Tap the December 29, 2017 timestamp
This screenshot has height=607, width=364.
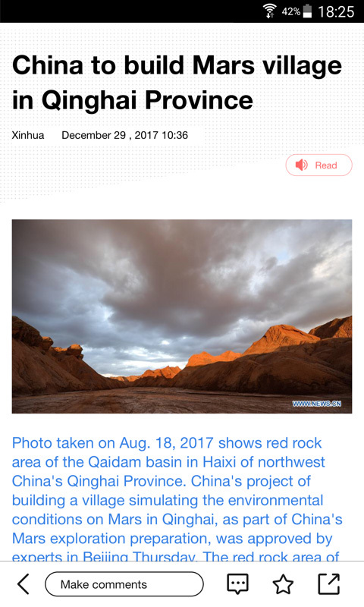point(124,135)
